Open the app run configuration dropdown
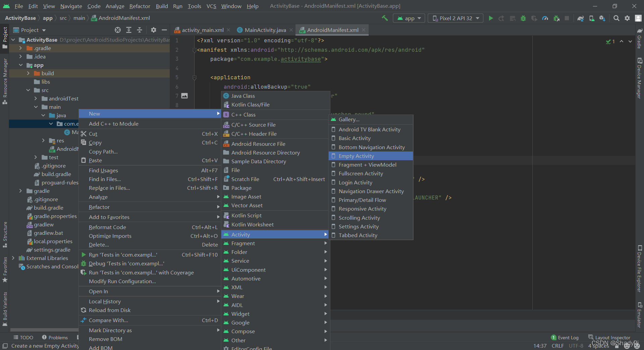This screenshot has height=350, width=644. [409, 18]
